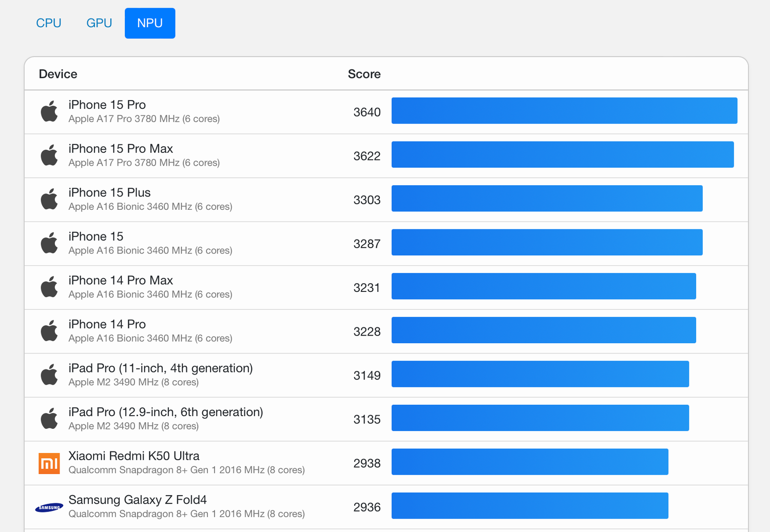Viewport: 770px width, 532px height.
Task: Click the score value 3228
Action: pyautogui.click(x=367, y=331)
